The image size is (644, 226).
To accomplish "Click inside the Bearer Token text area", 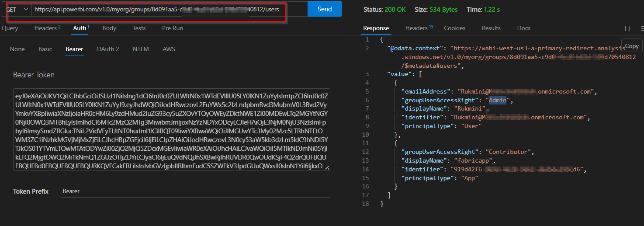I will pos(171,129).
